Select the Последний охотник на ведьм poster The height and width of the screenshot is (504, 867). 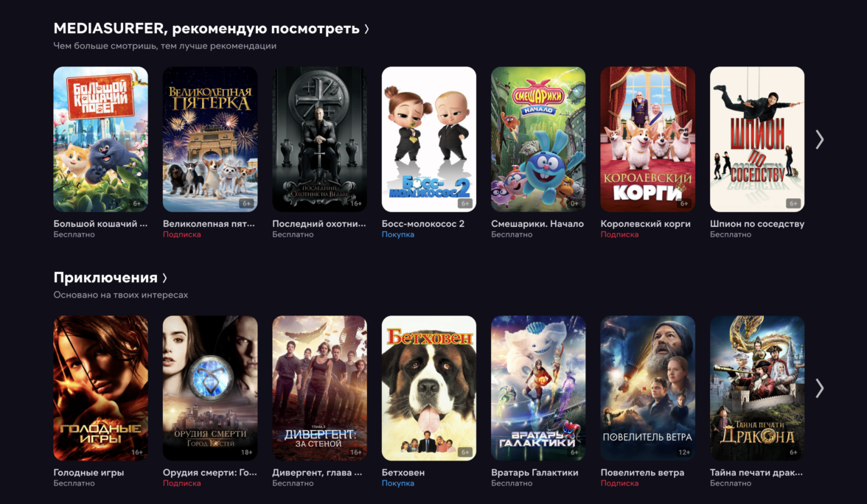320,139
